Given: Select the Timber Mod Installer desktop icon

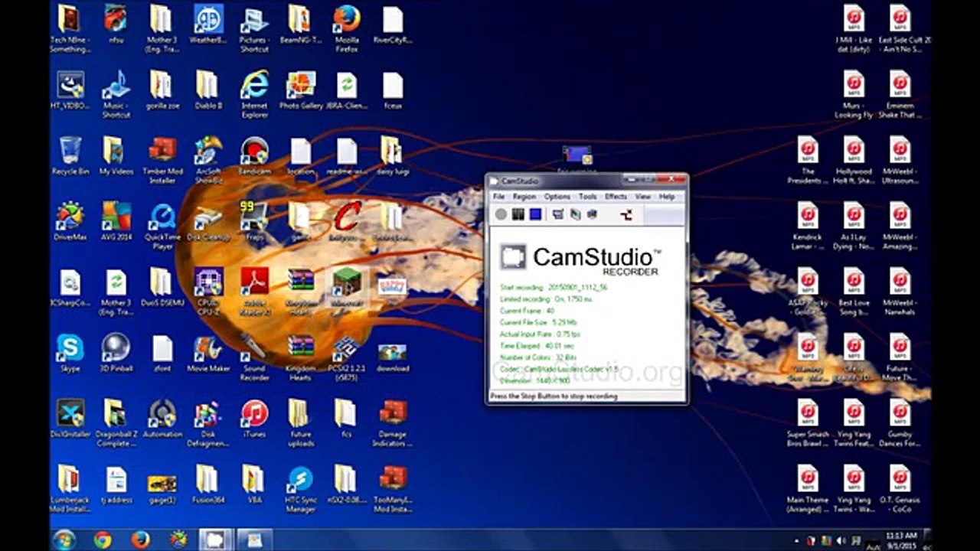Looking at the screenshot, I should pos(162,161).
